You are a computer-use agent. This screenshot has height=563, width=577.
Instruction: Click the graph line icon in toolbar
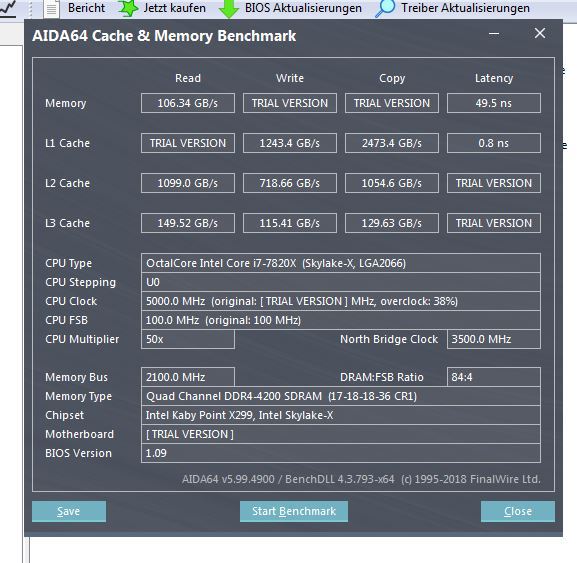click(7, 9)
